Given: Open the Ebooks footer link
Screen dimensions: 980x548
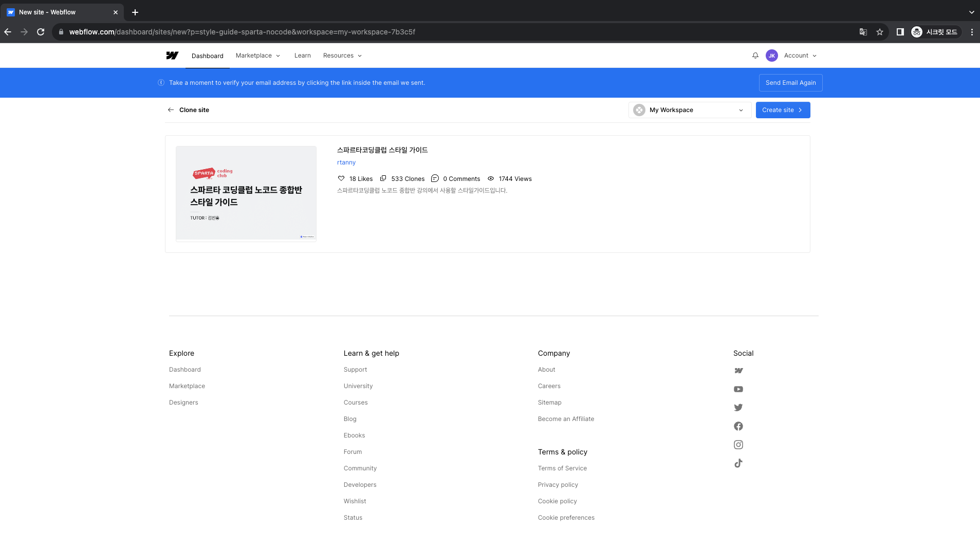Looking at the screenshot, I should [x=354, y=435].
